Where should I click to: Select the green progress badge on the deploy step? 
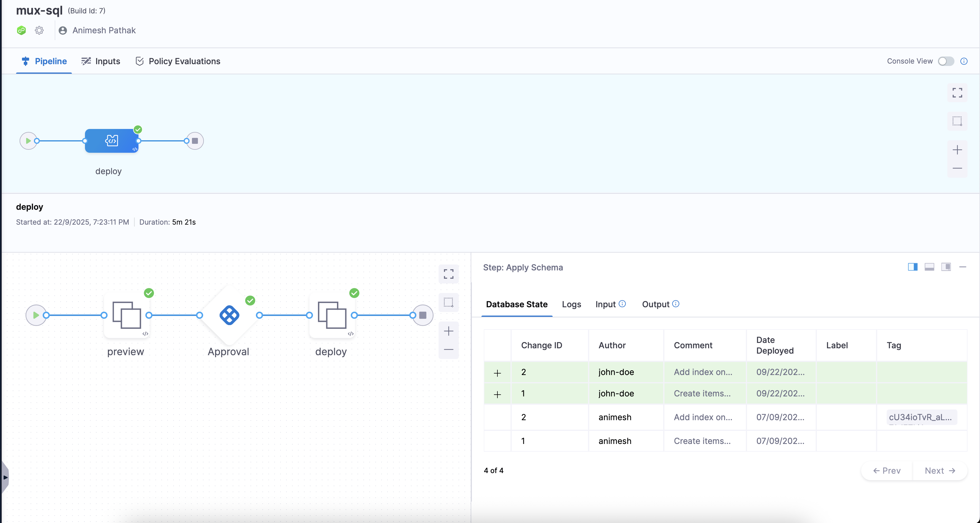coord(354,293)
